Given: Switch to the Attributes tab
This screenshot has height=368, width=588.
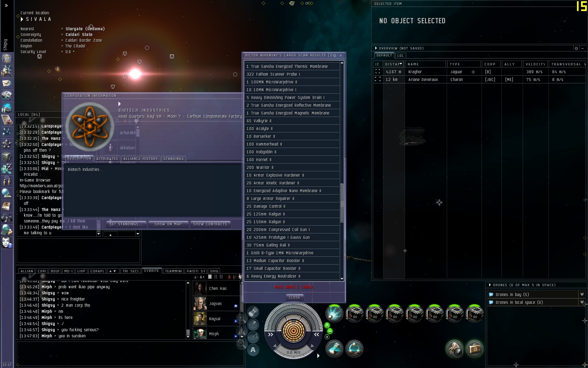Looking at the screenshot, I should [x=107, y=159].
